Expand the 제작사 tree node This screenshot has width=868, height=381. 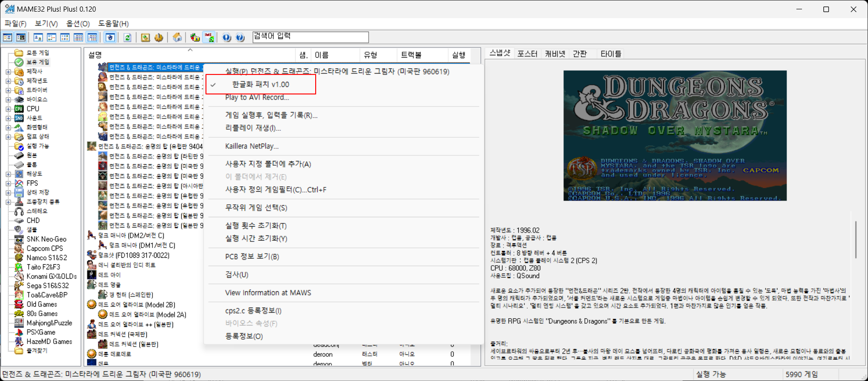[8, 72]
